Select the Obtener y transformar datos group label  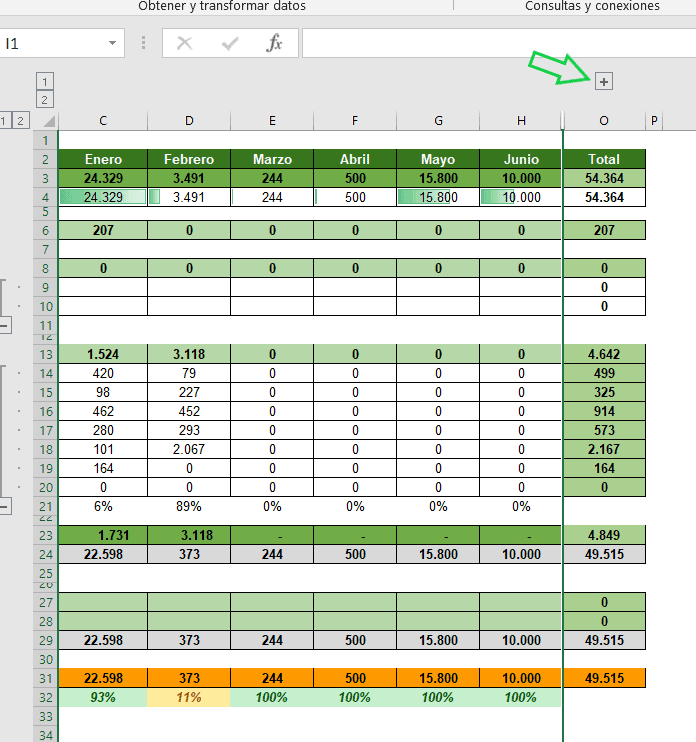[222, 6]
